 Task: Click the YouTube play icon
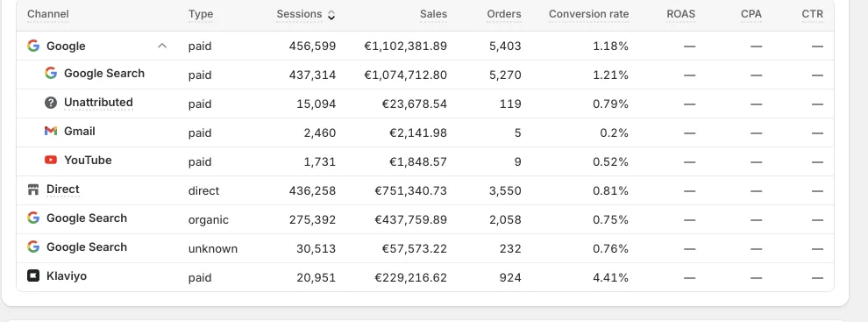(x=51, y=161)
